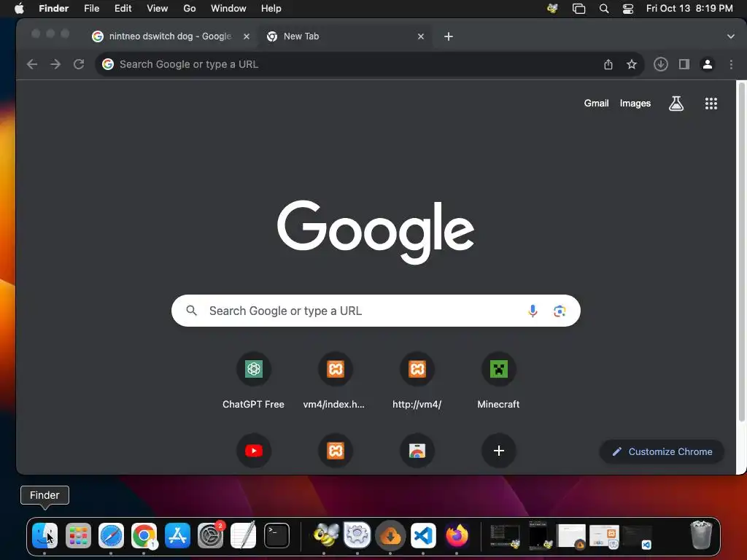Open the Window menu
This screenshot has height=560, width=747.
point(228,9)
